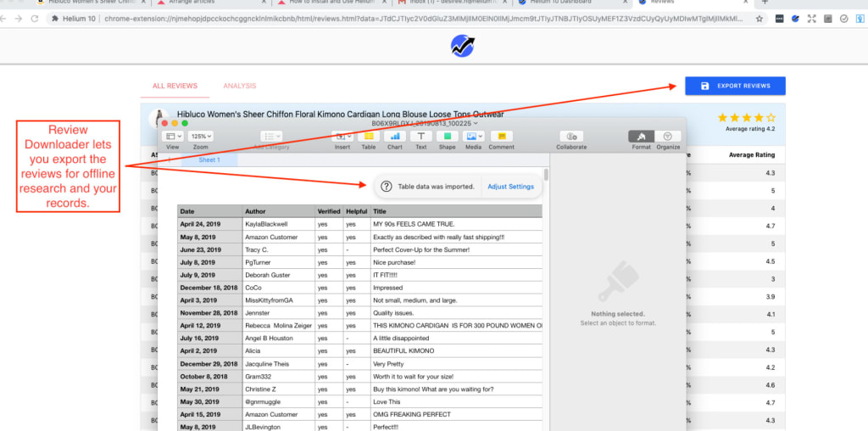This screenshot has width=868, height=431.
Task: Click the browser Back arrow
Action: coord(3,19)
